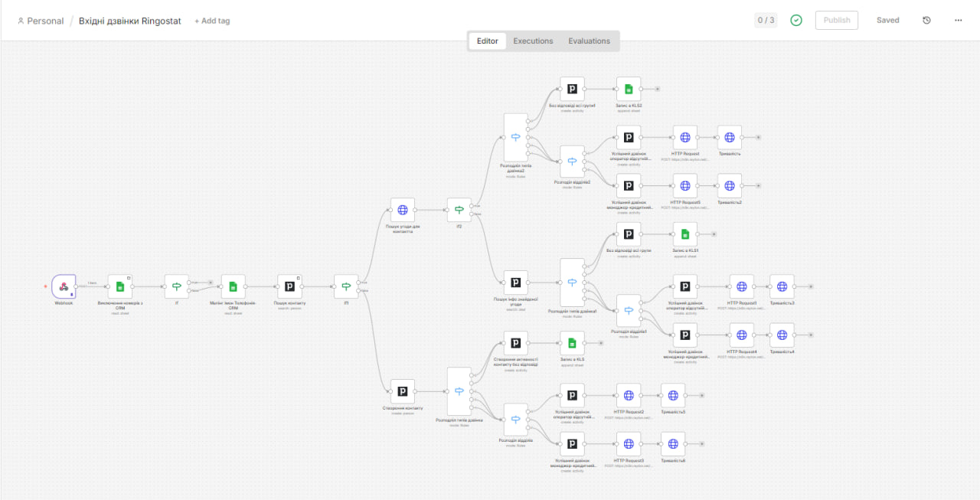This screenshot has height=500, width=980.
Task: Select the "Пошук контакту" Pipedrive node
Action: 289,286
